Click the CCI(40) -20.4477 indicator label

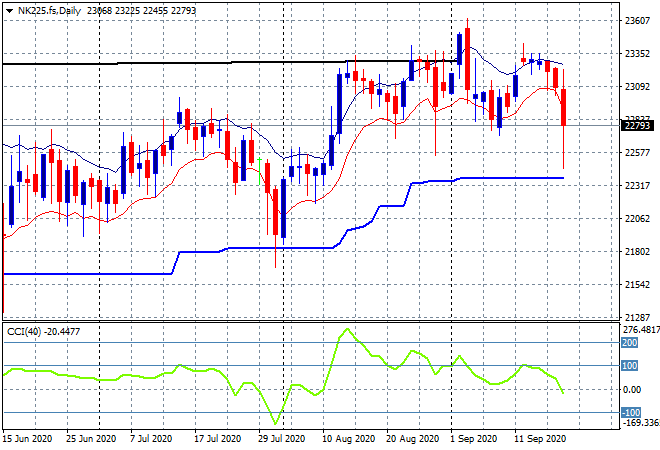coord(43,332)
